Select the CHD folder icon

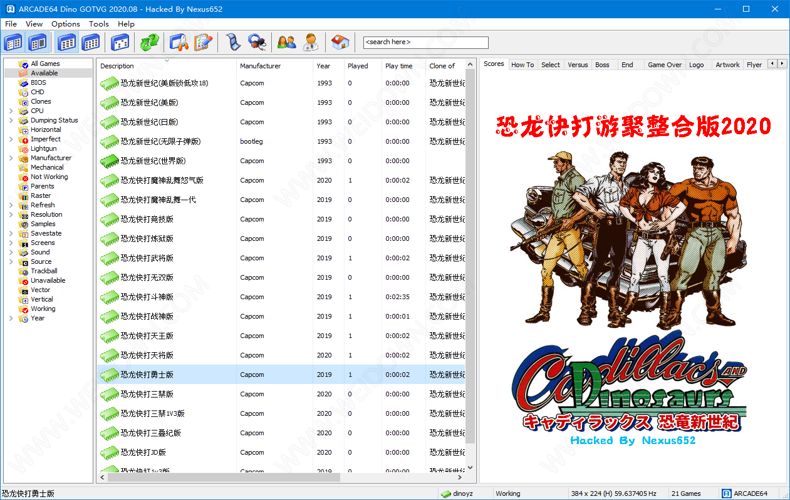click(x=23, y=92)
